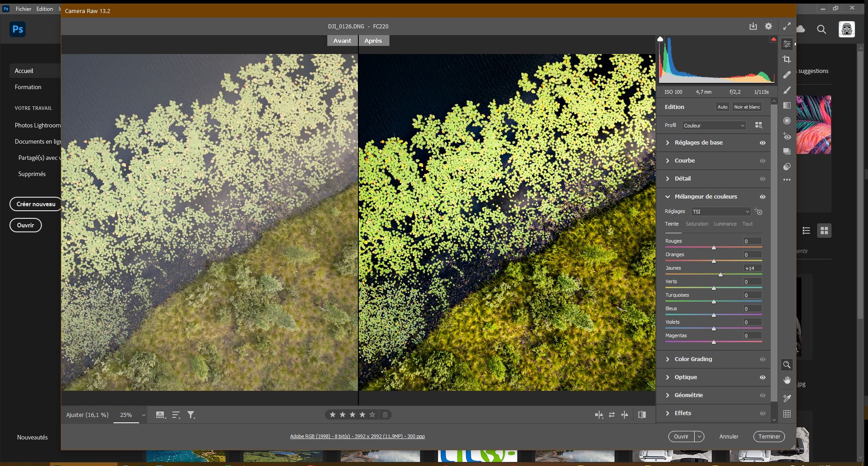The width and height of the screenshot is (868, 466).
Task: Toggle visibility of Mélangeur de couleurs
Action: click(763, 197)
